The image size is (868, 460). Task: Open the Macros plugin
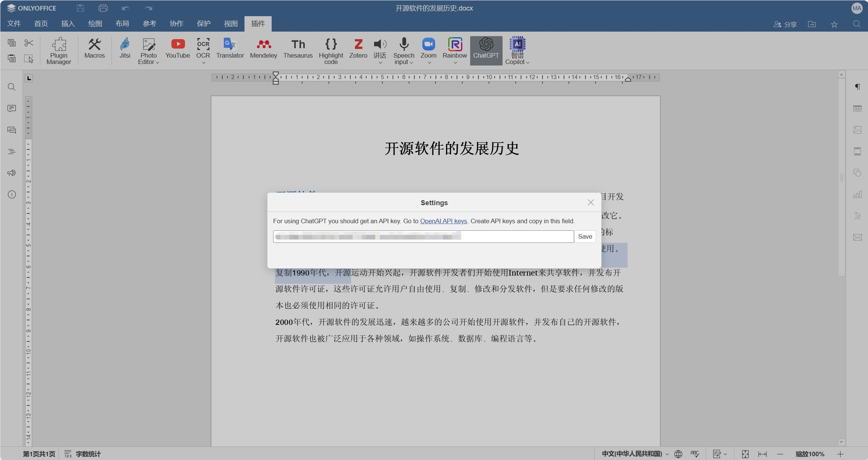(x=95, y=48)
